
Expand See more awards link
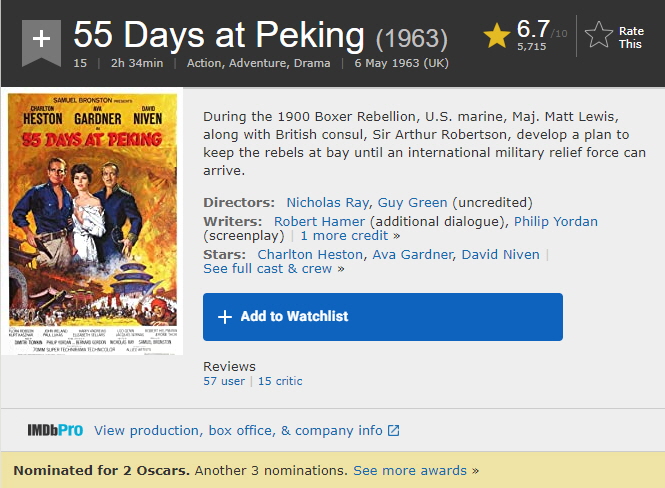(x=410, y=470)
